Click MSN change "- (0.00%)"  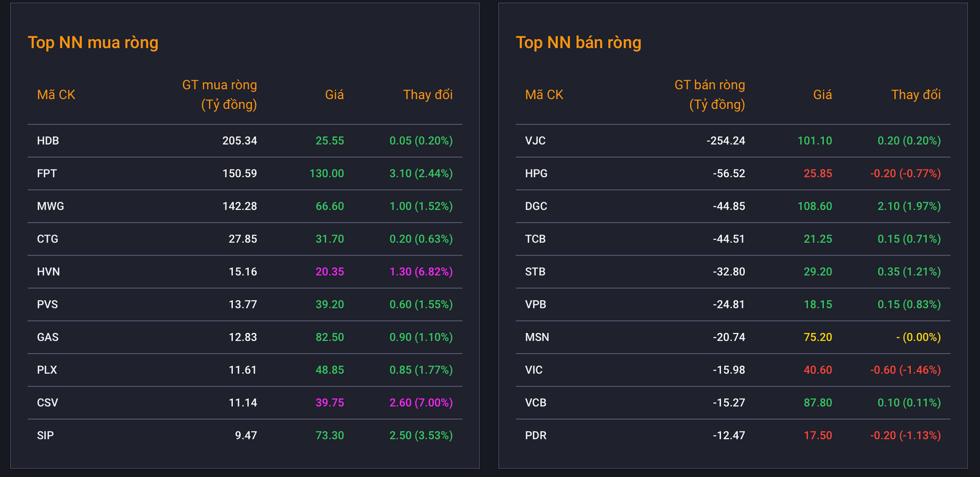[x=918, y=337]
